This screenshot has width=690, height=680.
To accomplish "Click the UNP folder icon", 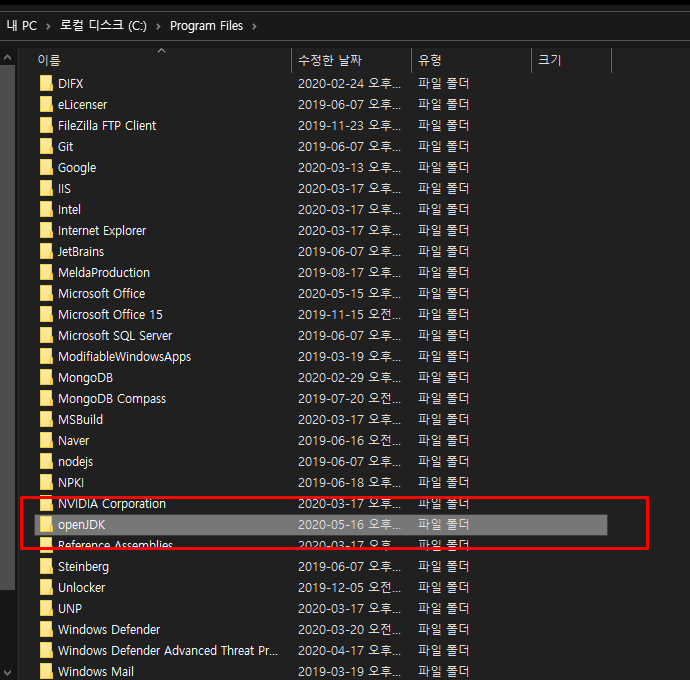I will click(x=46, y=608).
